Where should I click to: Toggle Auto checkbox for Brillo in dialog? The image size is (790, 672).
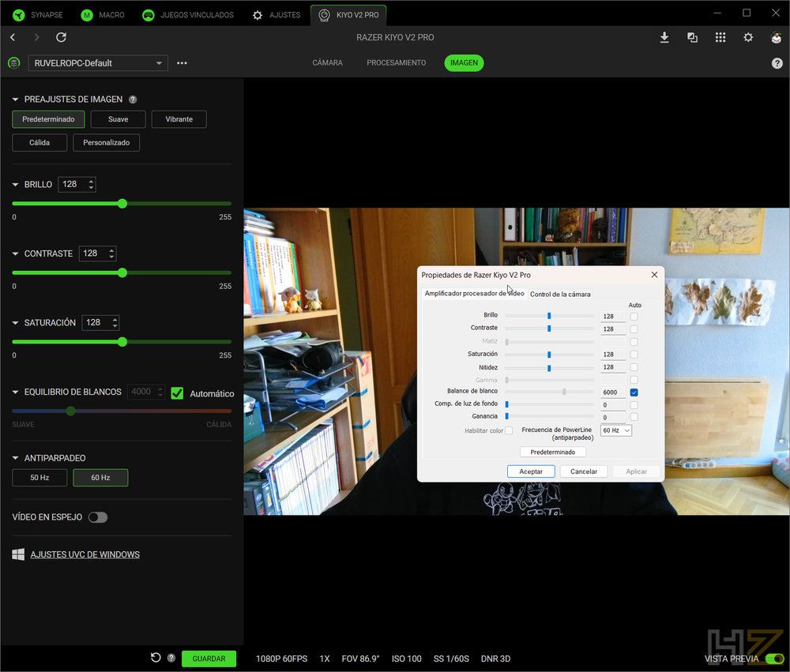point(634,317)
